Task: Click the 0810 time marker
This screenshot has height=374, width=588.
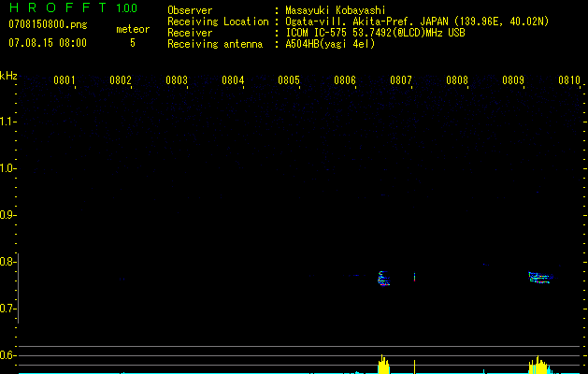Action: pyautogui.click(x=569, y=80)
